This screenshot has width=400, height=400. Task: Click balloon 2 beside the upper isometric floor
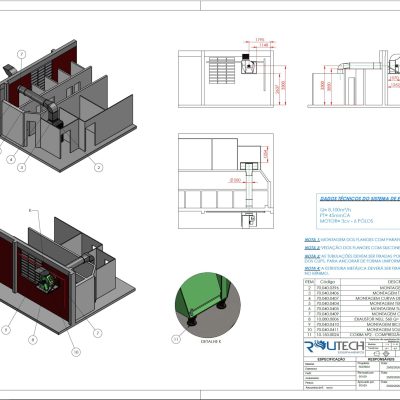coord(98,167)
